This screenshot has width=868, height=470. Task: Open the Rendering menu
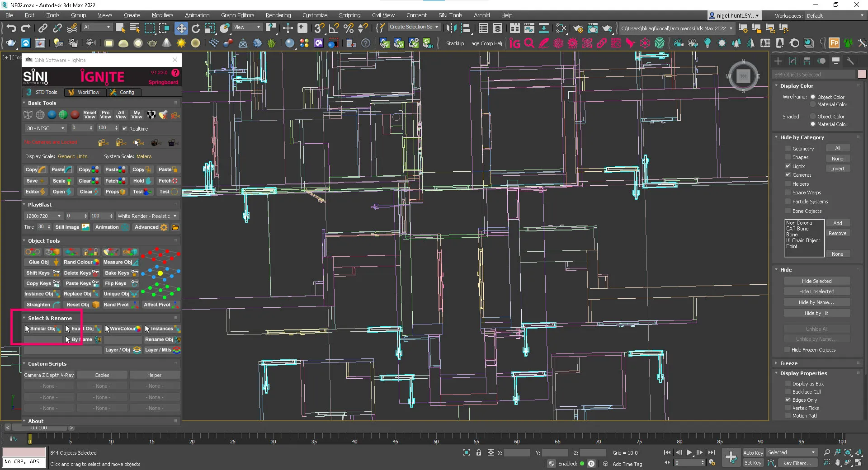(278, 15)
